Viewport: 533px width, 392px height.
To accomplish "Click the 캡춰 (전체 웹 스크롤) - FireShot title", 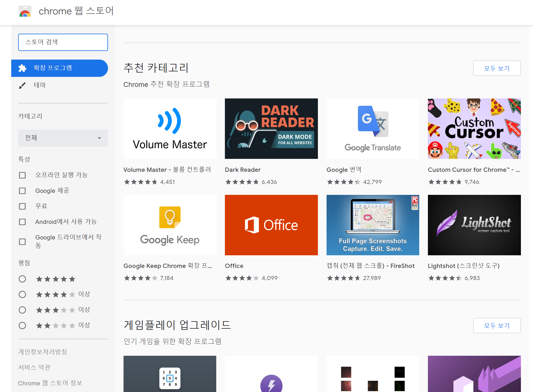I will [371, 266].
